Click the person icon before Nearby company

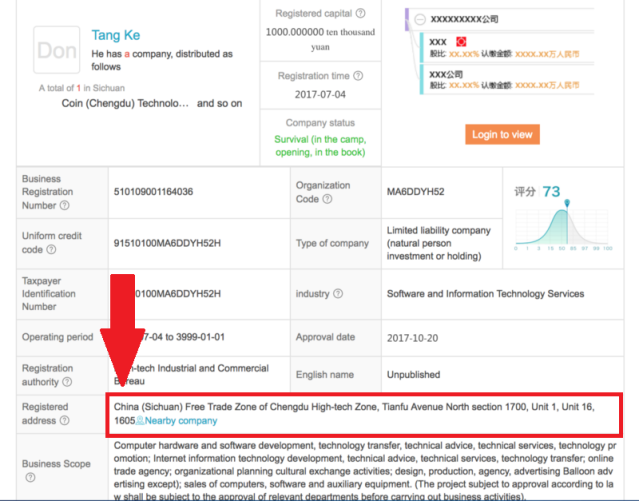tap(140, 421)
